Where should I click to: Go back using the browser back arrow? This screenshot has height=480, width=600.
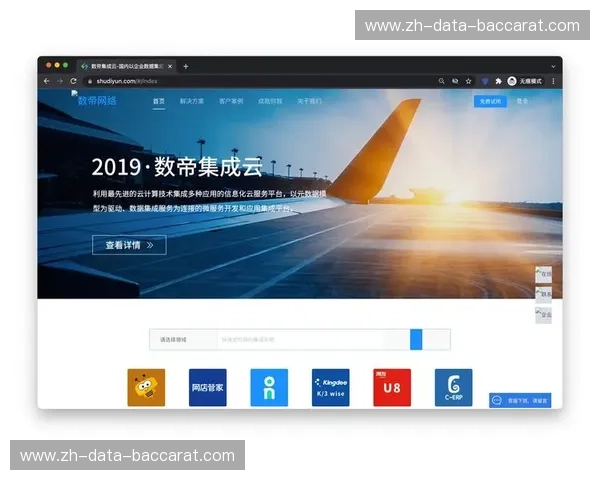pos(47,81)
